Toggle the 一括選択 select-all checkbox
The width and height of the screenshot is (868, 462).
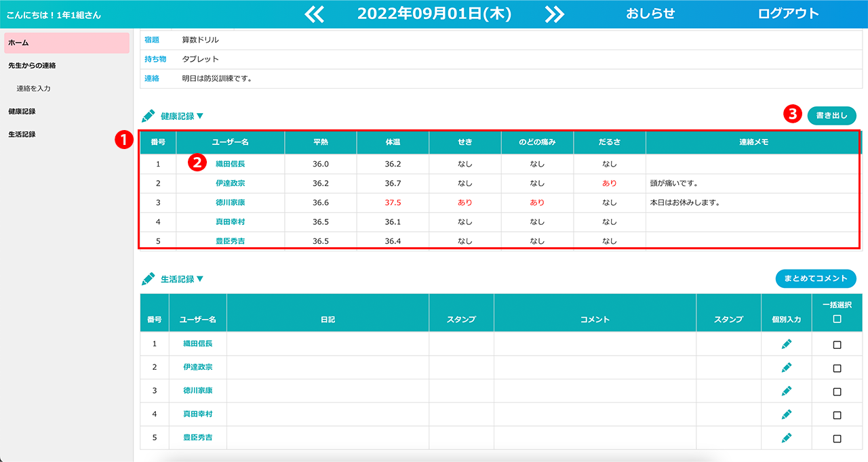(837, 319)
